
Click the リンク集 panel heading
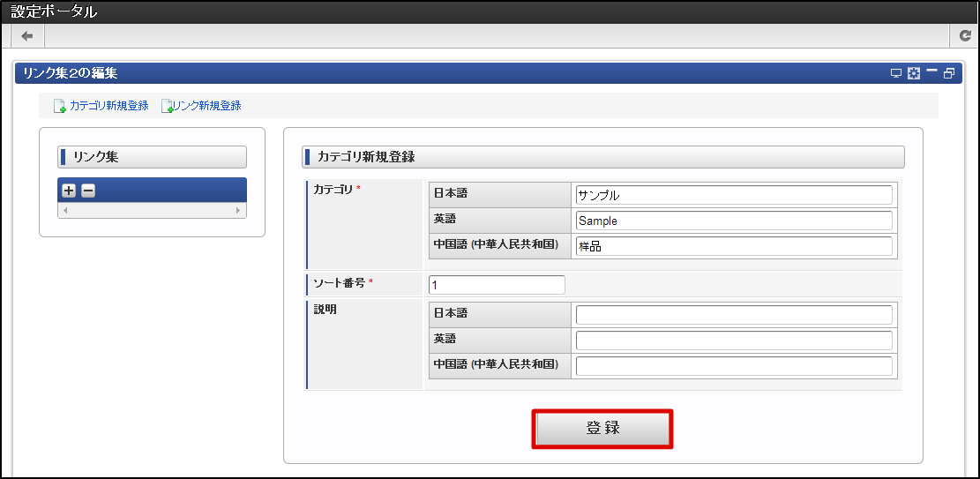click(x=152, y=157)
